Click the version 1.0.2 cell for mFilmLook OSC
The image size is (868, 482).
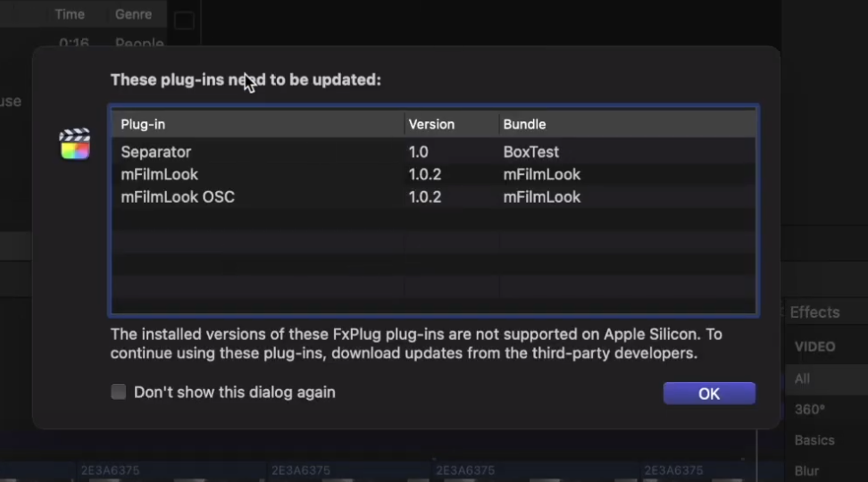[x=424, y=197]
